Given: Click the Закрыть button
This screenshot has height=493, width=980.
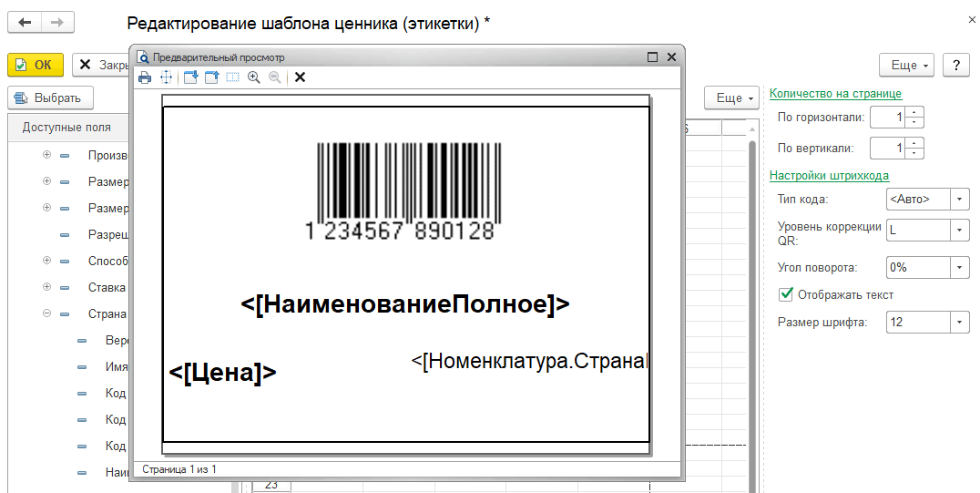Looking at the screenshot, I should 101,65.
